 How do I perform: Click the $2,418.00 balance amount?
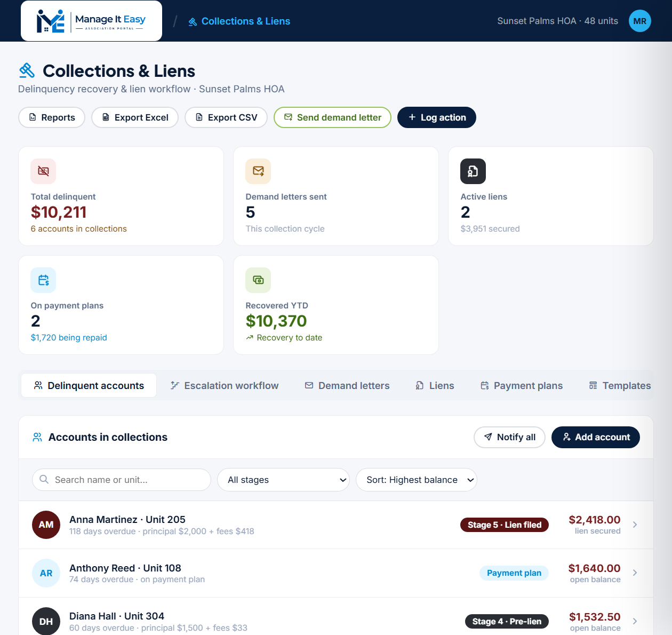[595, 520]
